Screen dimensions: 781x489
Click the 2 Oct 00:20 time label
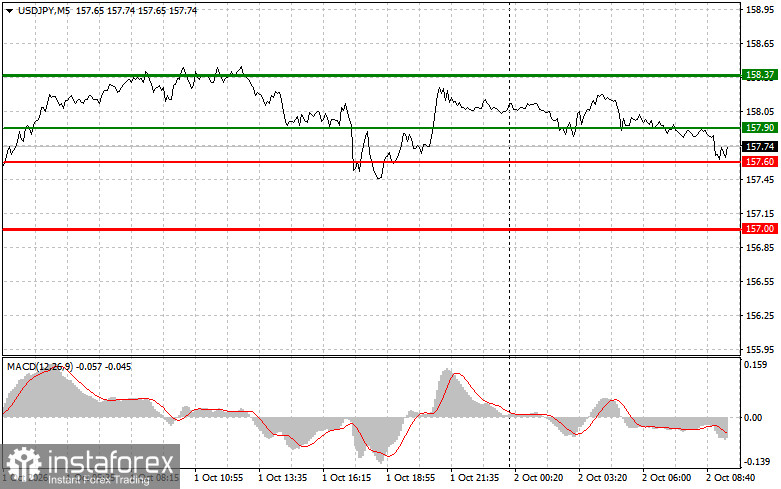pyautogui.click(x=539, y=478)
